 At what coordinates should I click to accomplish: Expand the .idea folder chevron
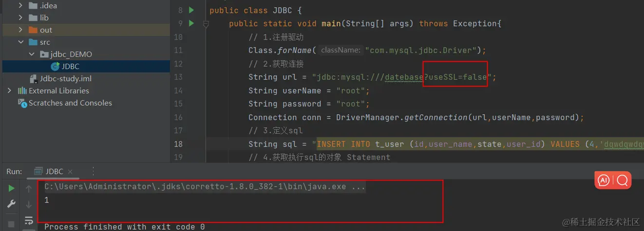tap(20, 5)
